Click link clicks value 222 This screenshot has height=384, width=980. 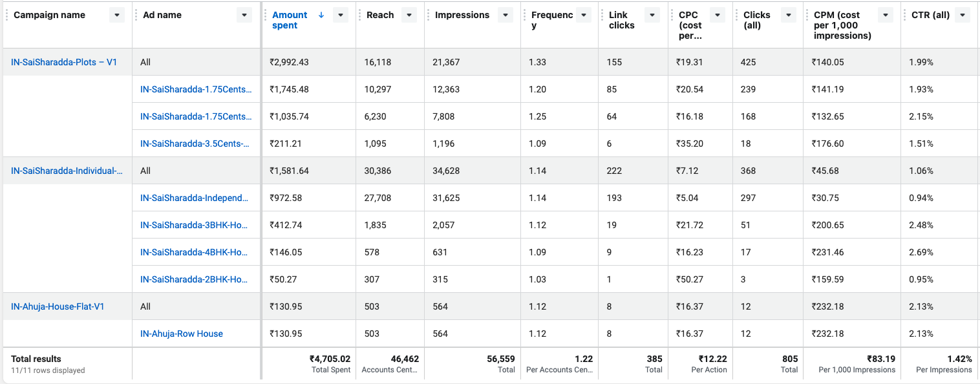[614, 171]
